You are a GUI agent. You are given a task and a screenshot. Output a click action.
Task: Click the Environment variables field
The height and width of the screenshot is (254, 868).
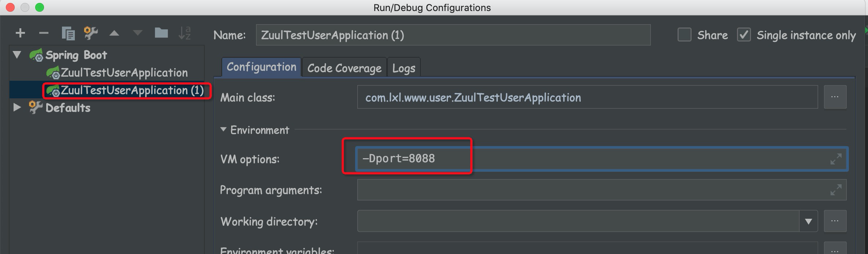pos(587,248)
